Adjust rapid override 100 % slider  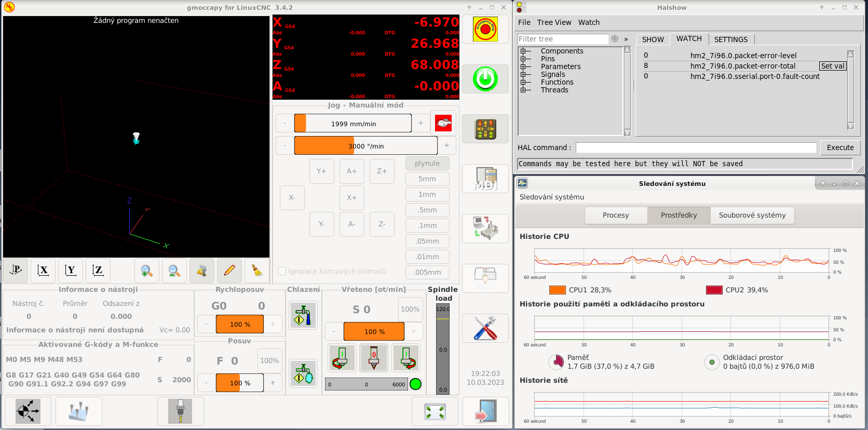pos(240,324)
